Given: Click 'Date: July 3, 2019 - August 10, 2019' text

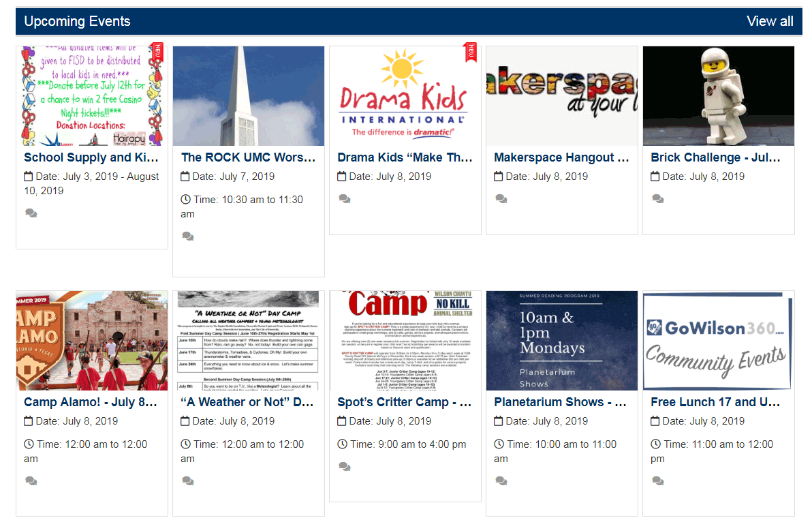Looking at the screenshot, I should click(92, 184).
